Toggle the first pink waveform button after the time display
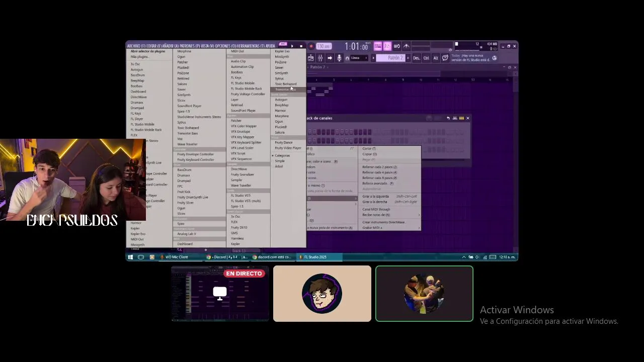 [x=378, y=46]
